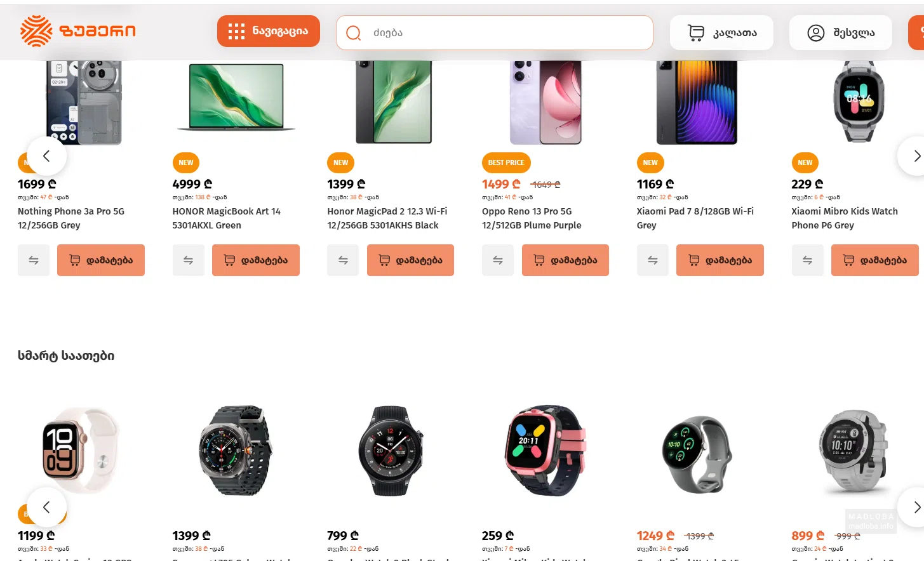Image resolution: width=924 pixels, height=561 pixels.
Task: Compare the Oppo Reno 13 Pro 5G
Action: [x=498, y=260]
